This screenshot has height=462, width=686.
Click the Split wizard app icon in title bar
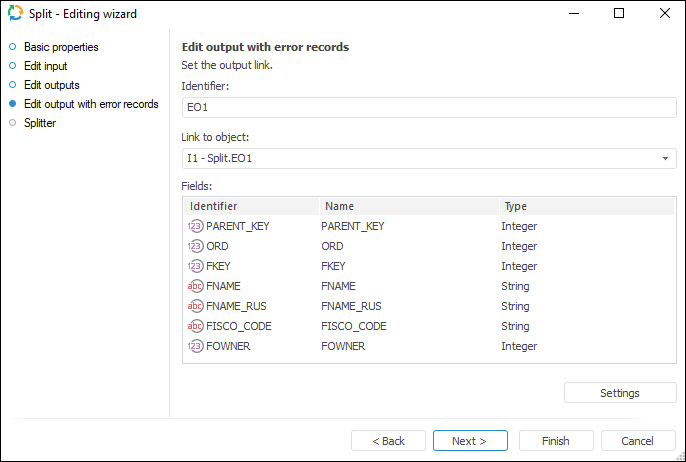[14, 14]
